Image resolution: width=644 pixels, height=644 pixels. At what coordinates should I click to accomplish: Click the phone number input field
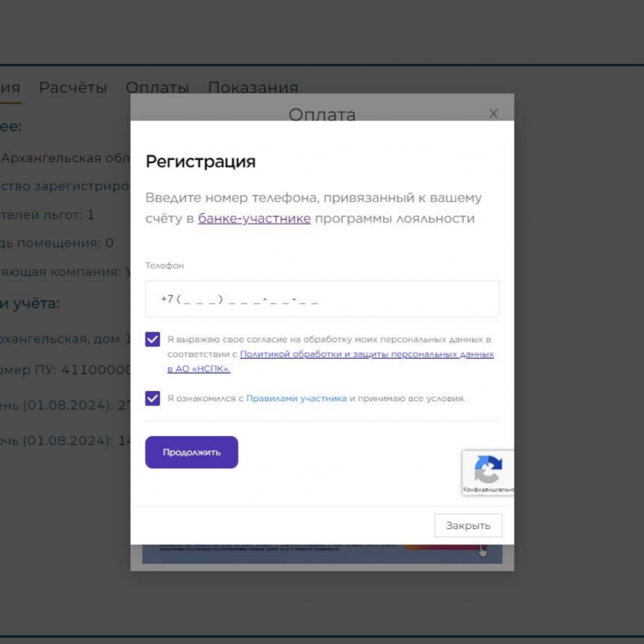(x=322, y=299)
